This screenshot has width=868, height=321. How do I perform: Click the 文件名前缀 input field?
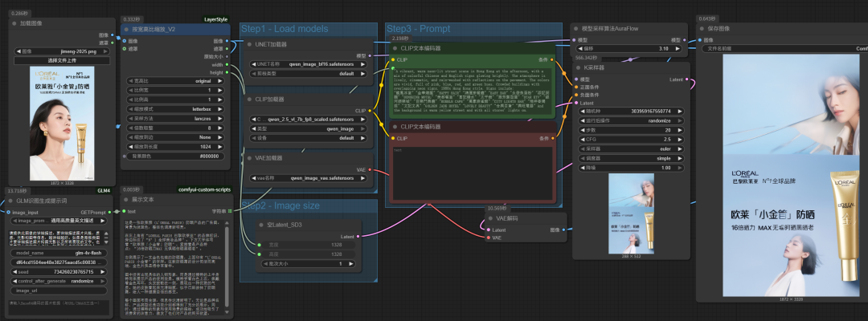(785, 49)
